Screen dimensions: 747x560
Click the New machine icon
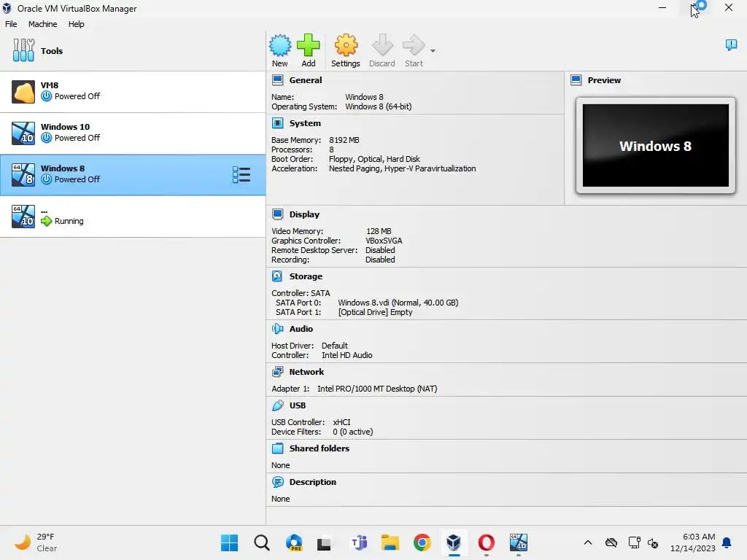tap(279, 50)
